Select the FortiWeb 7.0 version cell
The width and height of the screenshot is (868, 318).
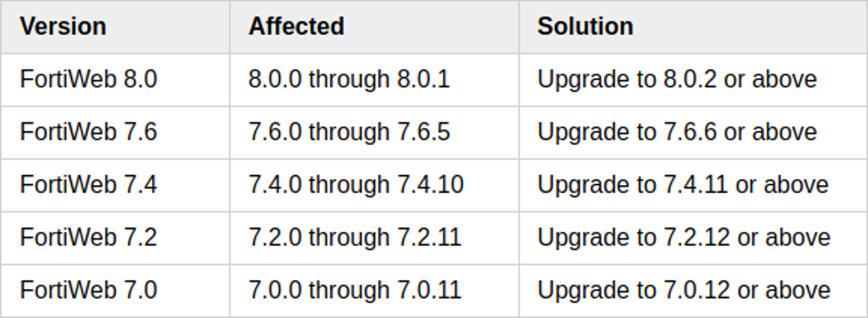[88, 291]
